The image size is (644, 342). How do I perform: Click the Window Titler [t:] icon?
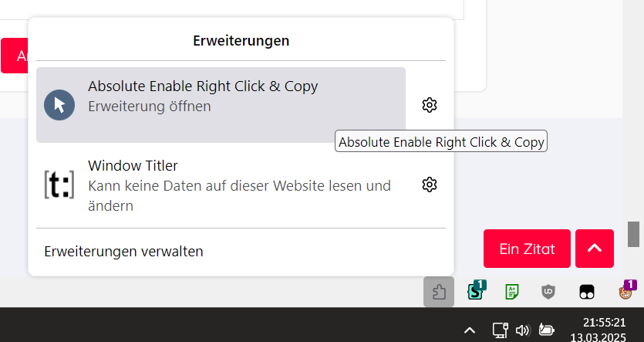(x=59, y=185)
